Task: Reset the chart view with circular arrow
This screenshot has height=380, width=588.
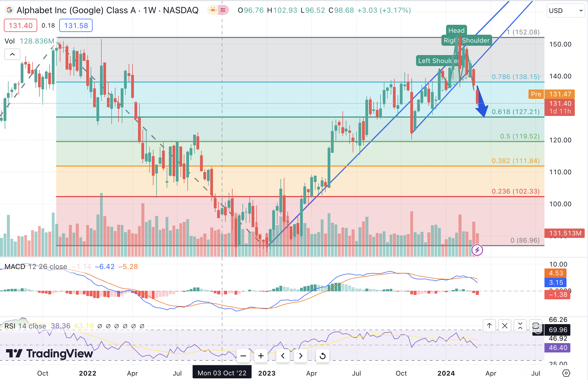Action: coord(322,356)
